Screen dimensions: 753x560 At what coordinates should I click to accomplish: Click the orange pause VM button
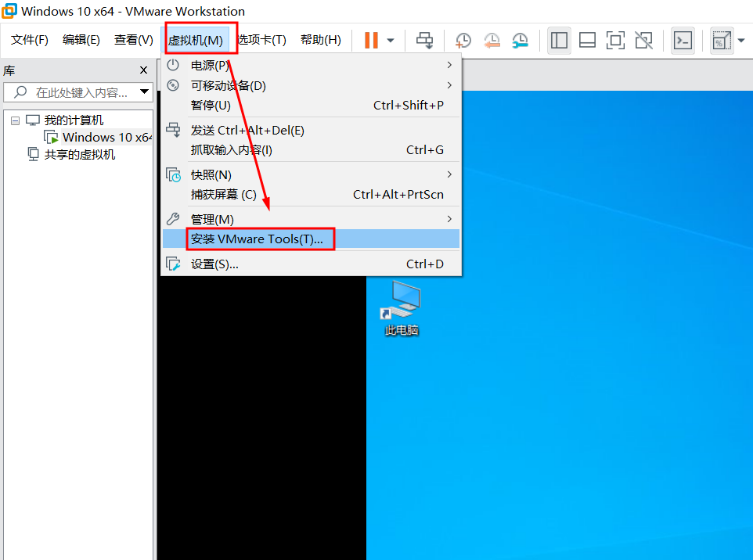pos(371,41)
